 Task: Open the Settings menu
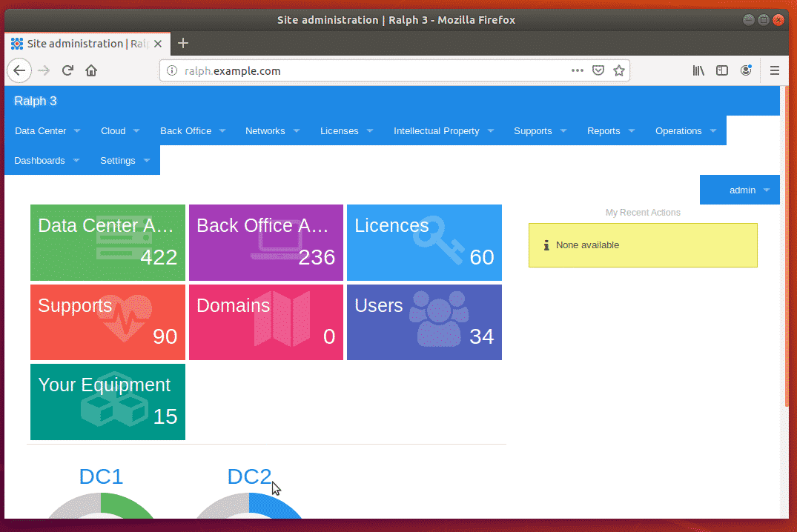125,160
